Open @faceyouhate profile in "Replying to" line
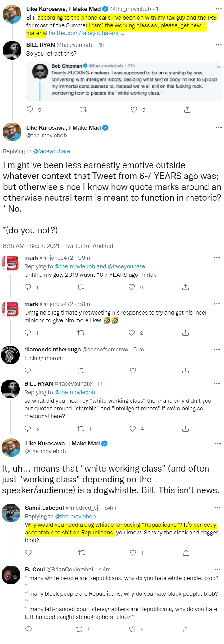The width and height of the screenshot is (224, 644). [x=52, y=151]
